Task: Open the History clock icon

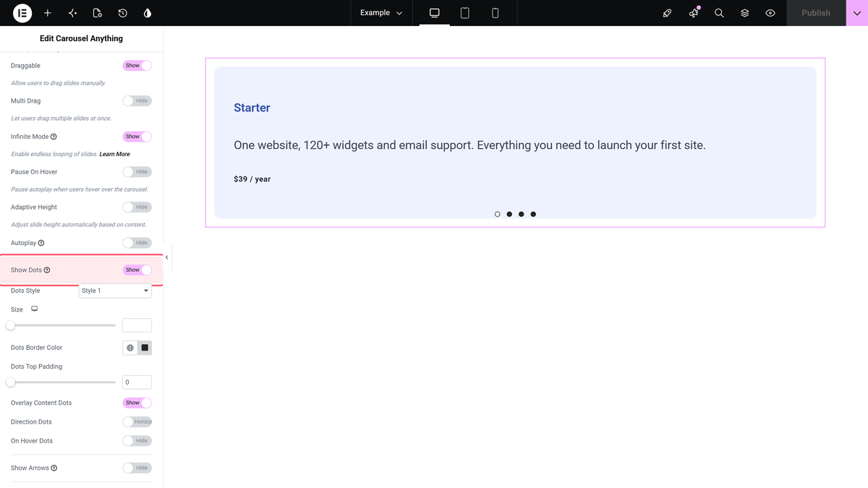Action: point(123,13)
